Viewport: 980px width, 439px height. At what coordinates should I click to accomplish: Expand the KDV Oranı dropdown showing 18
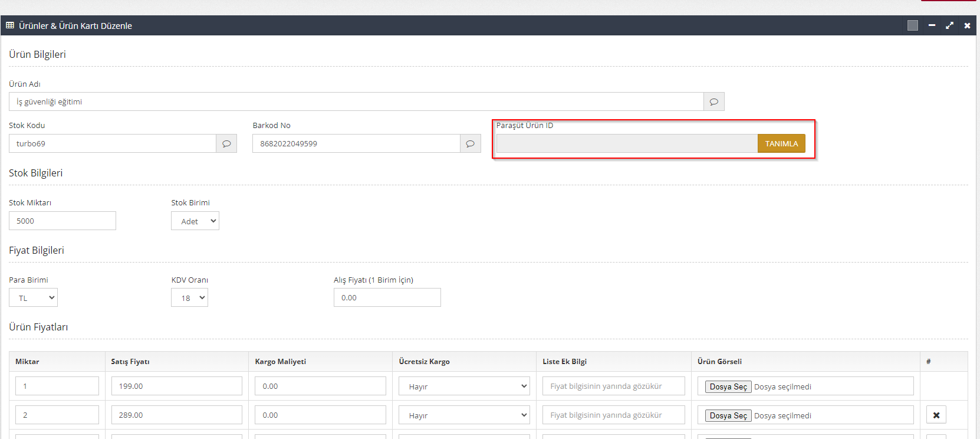(189, 297)
